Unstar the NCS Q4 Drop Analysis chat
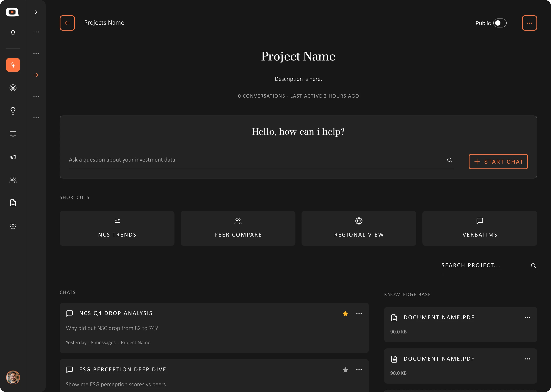This screenshot has height=392, width=551. [345, 313]
